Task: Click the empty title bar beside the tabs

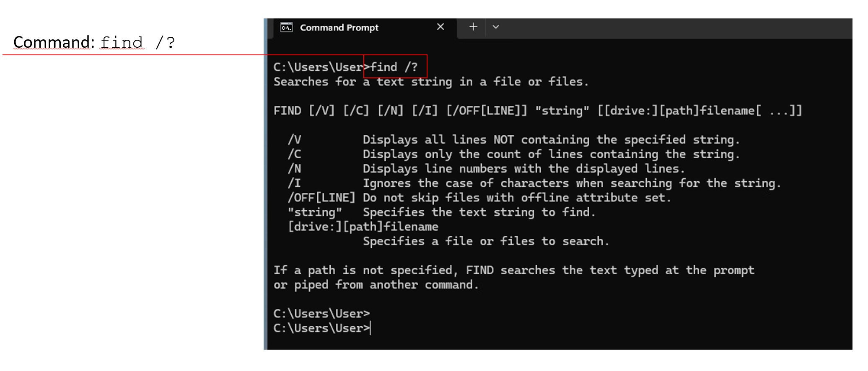Action: click(671, 28)
